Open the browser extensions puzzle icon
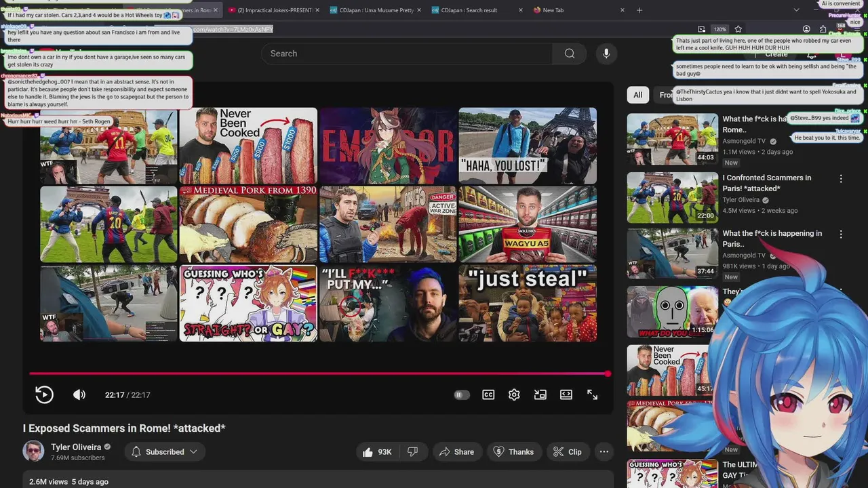Viewport: 868px width, 488px height. [823, 29]
